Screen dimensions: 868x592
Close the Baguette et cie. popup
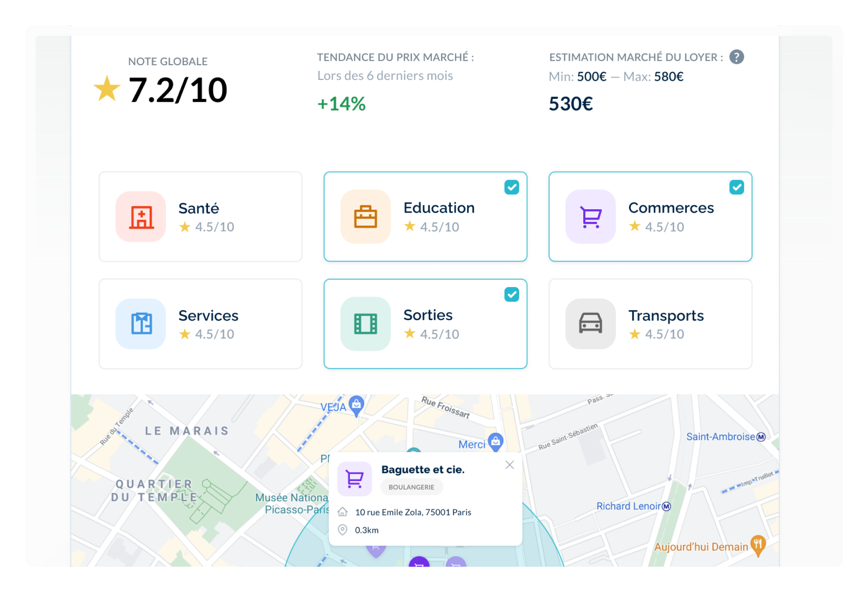click(509, 465)
